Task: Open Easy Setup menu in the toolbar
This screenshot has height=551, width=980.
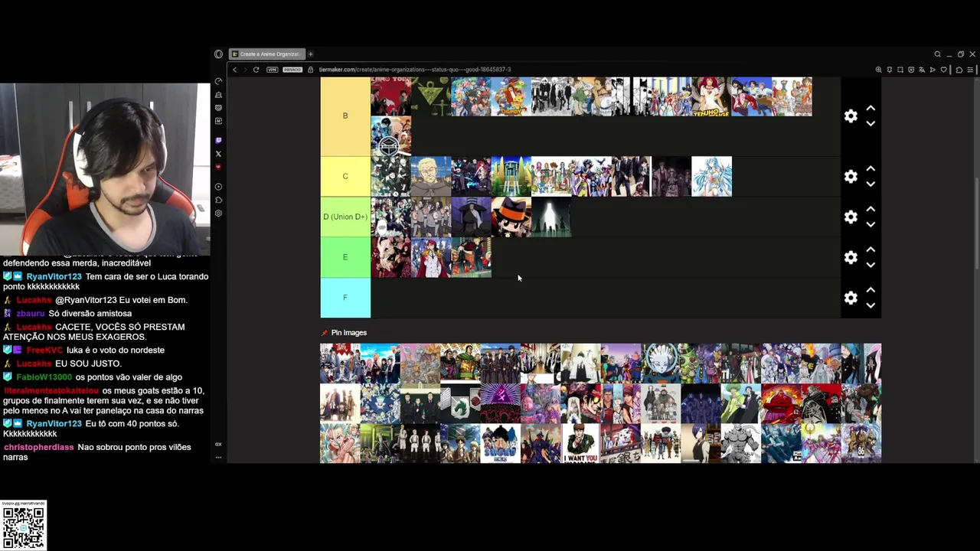Action: tap(970, 70)
